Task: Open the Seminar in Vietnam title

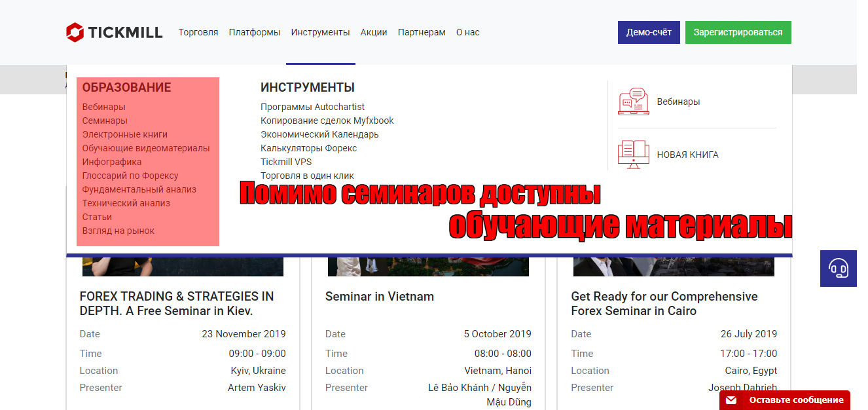Action: (380, 296)
